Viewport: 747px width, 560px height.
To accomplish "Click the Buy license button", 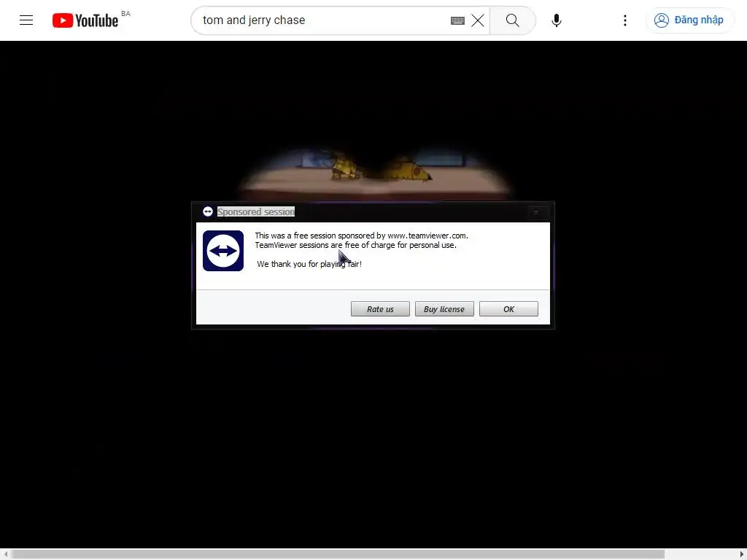I will click(444, 309).
